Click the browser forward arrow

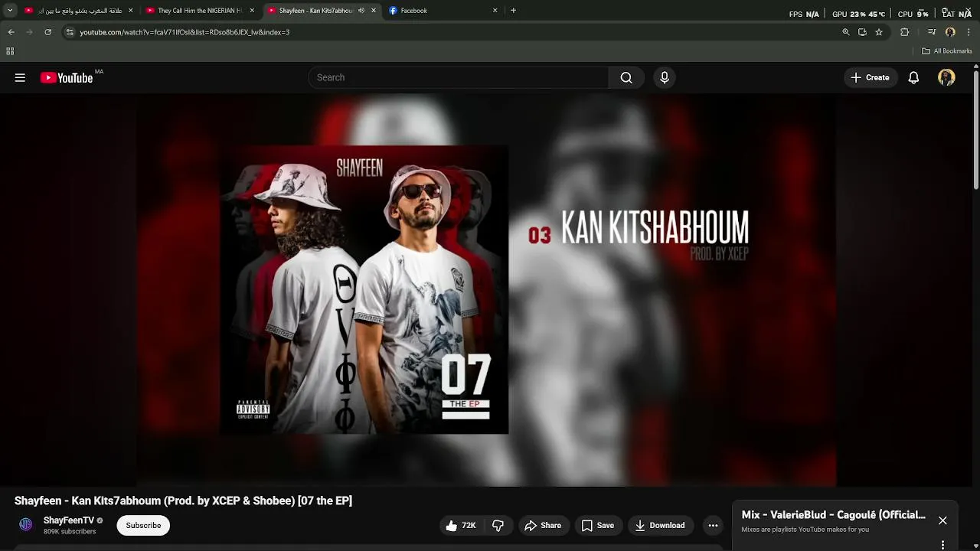tap(30, 32)
